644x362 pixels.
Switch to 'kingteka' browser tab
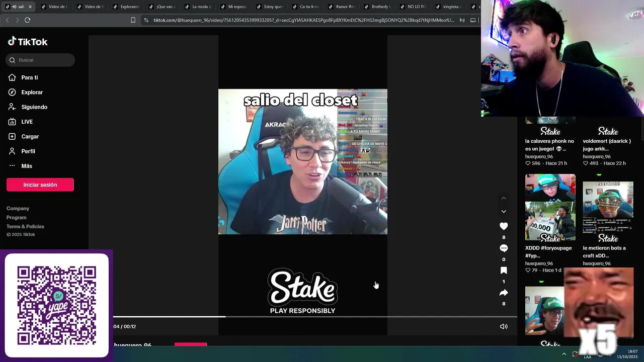pos(448,7)
